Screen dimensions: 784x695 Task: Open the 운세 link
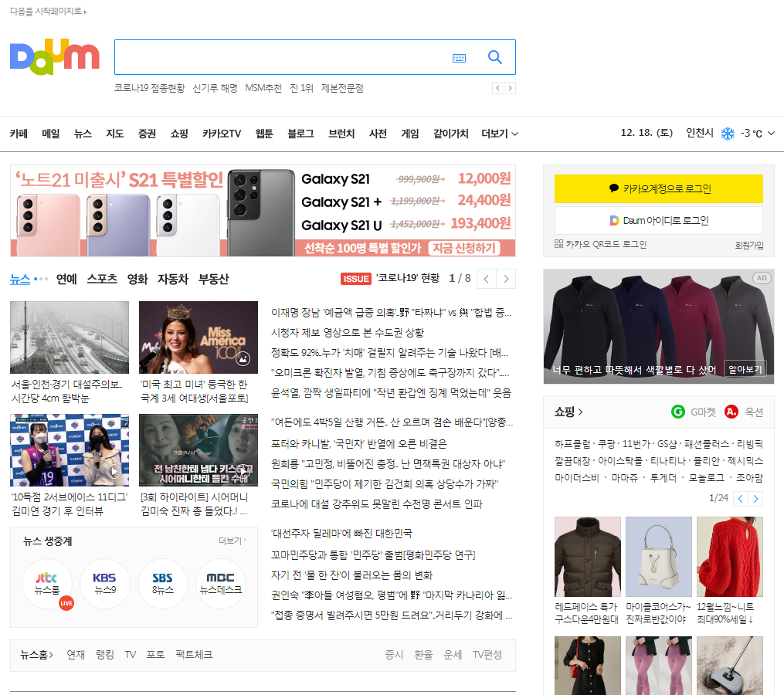click(x=453, y=655)
